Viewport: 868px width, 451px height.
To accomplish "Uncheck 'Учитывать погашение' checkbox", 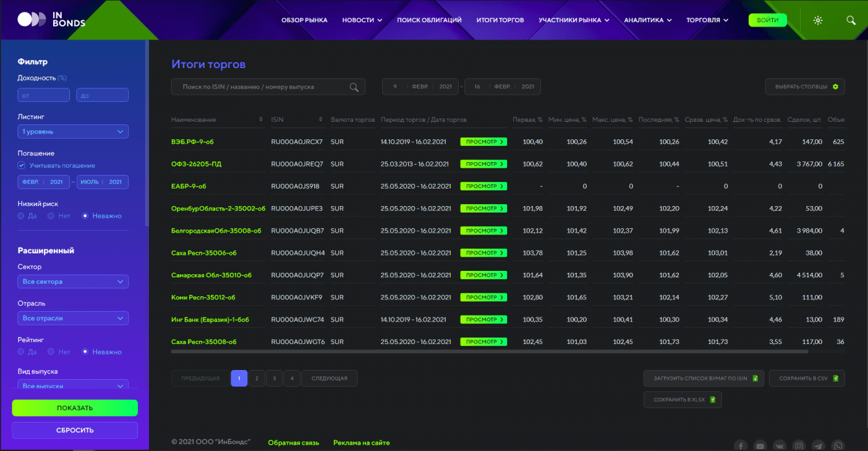I will click(x=21, y=165).
